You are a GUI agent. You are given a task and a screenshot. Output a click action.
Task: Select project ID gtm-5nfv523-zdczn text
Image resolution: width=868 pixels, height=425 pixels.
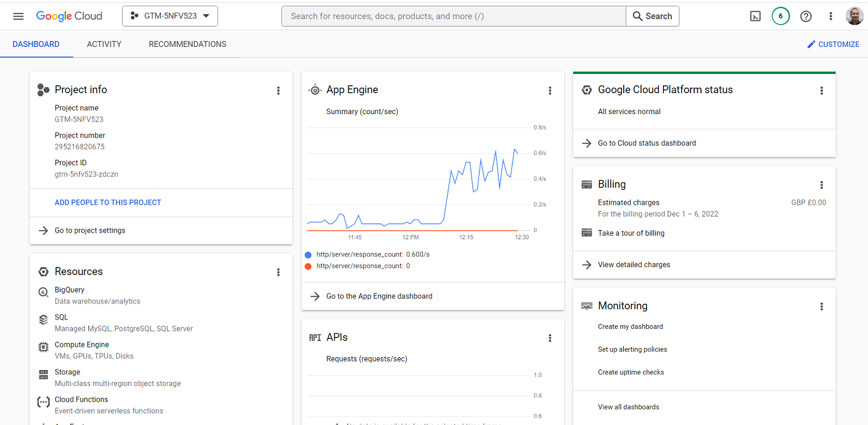point(86,174)
